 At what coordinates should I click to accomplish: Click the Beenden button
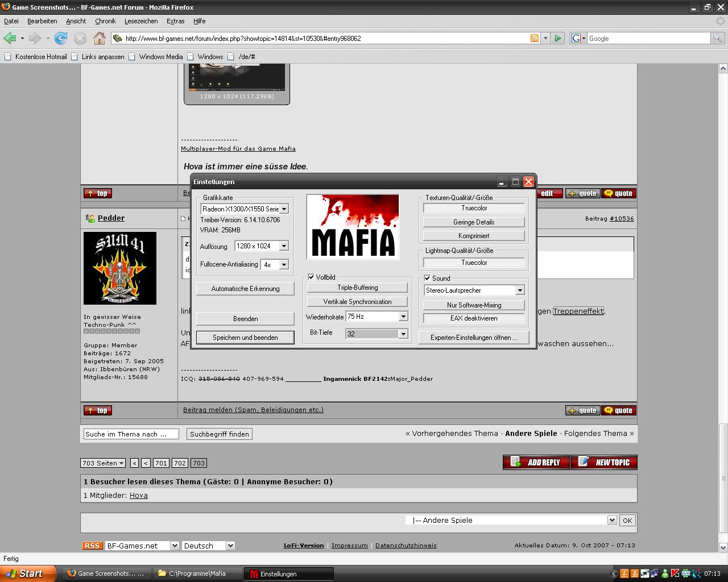pos(245,319)
